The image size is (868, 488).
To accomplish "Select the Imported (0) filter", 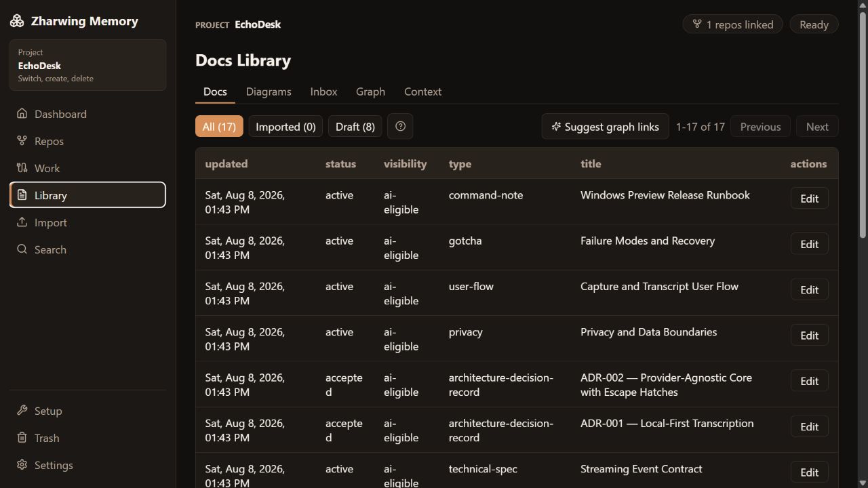I will click(x=285, y=127).
